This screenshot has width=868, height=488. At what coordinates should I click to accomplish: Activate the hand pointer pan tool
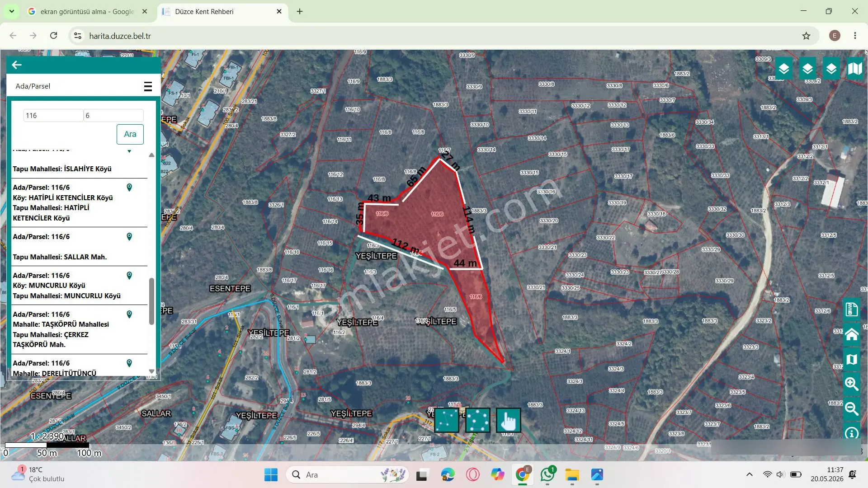[x=508, y=420]
